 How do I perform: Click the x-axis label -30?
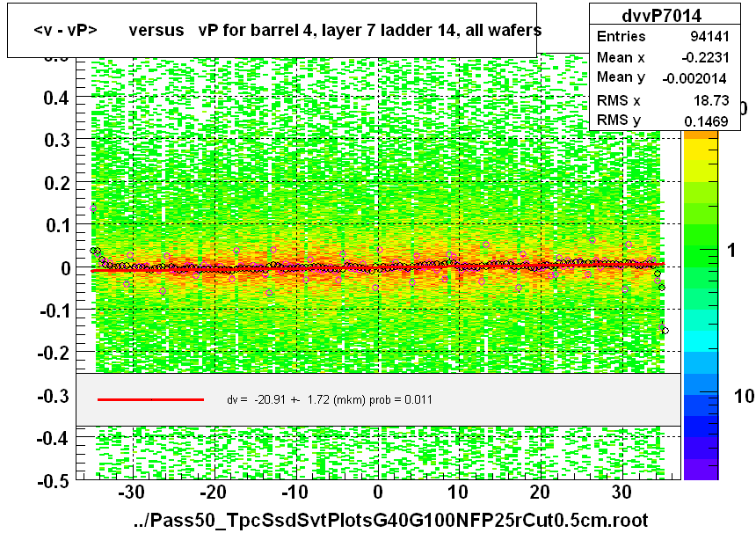click(131, 493)
